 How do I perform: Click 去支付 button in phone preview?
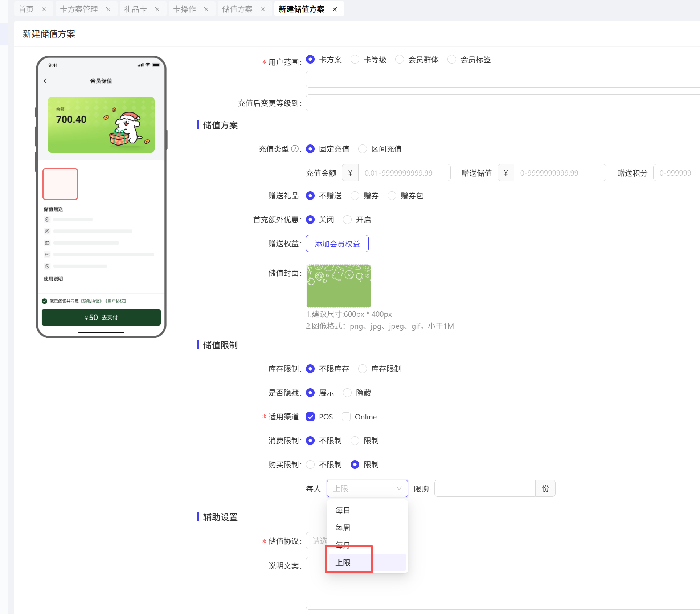coord(101,318)
